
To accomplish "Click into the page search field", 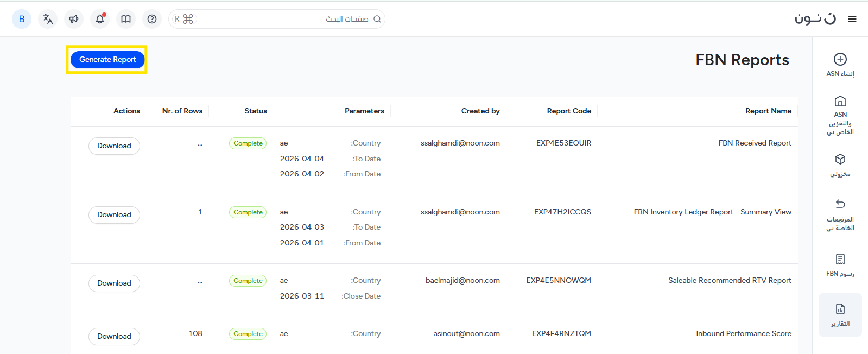I will click(282, 19).
